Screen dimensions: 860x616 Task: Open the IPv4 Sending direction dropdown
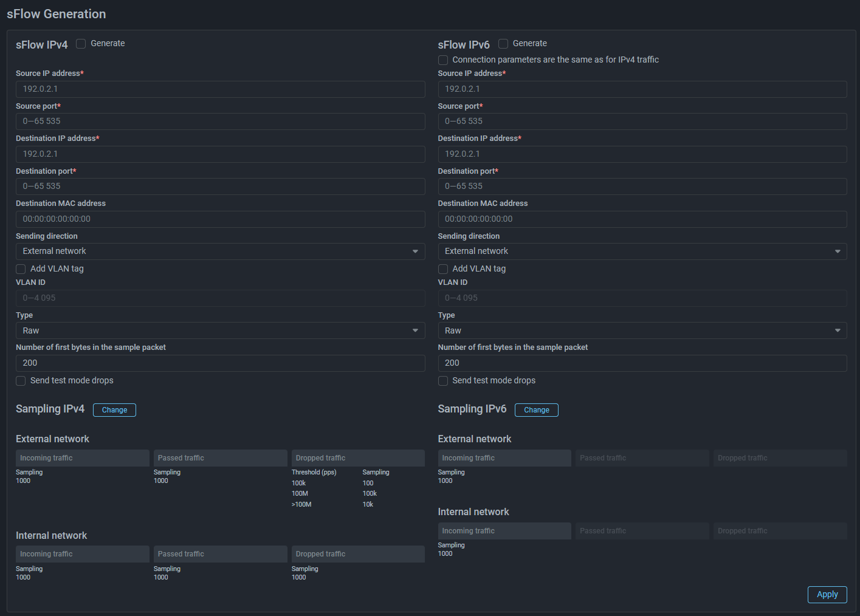point(220,252)
